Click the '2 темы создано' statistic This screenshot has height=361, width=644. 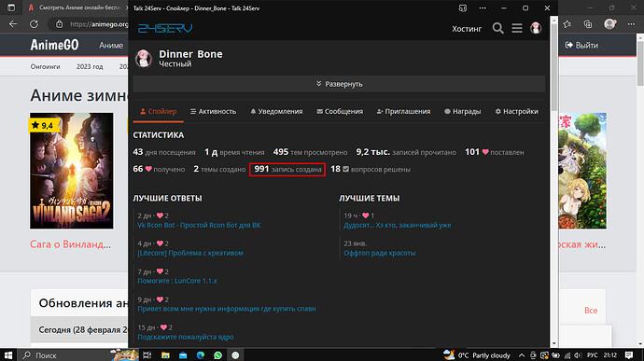tap(219, 169)
